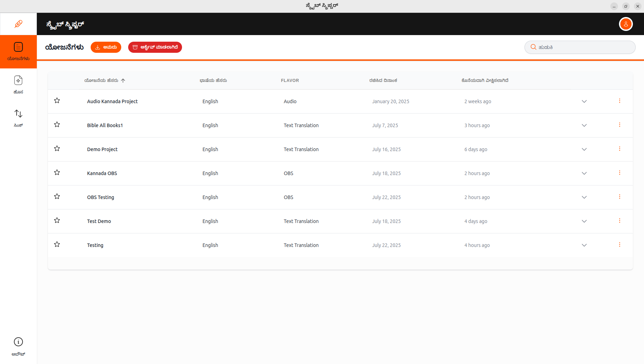
Task: Click the ಹೊಸ new project icon
Action: (x=18, y=80)
